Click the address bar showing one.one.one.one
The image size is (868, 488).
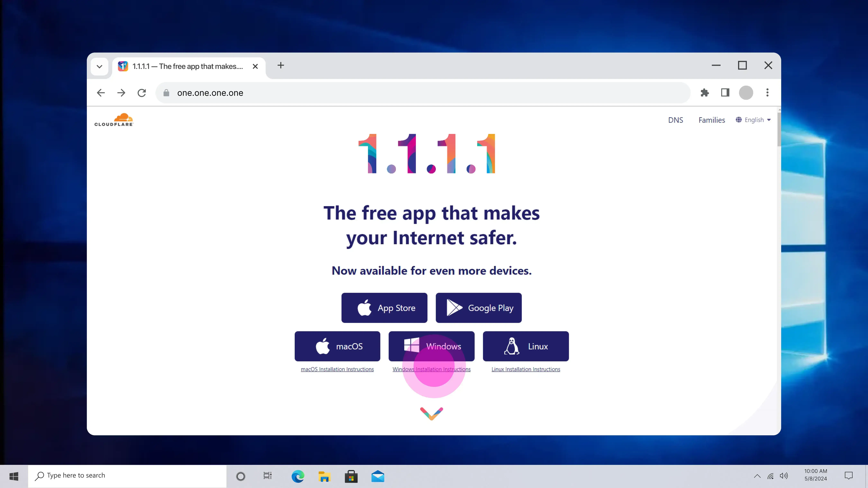coord(423,93)
